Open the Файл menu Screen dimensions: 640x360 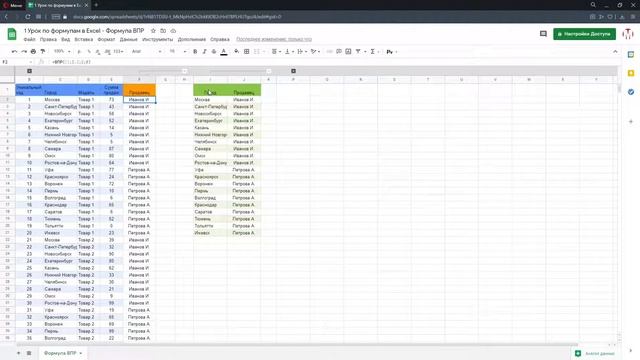(29, 40)
